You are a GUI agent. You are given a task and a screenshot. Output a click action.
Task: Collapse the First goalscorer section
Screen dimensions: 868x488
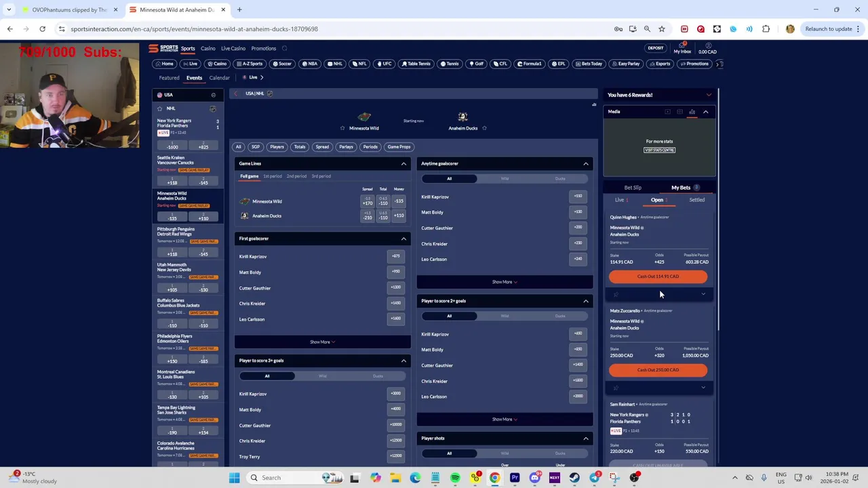click(x=403, y=239)
